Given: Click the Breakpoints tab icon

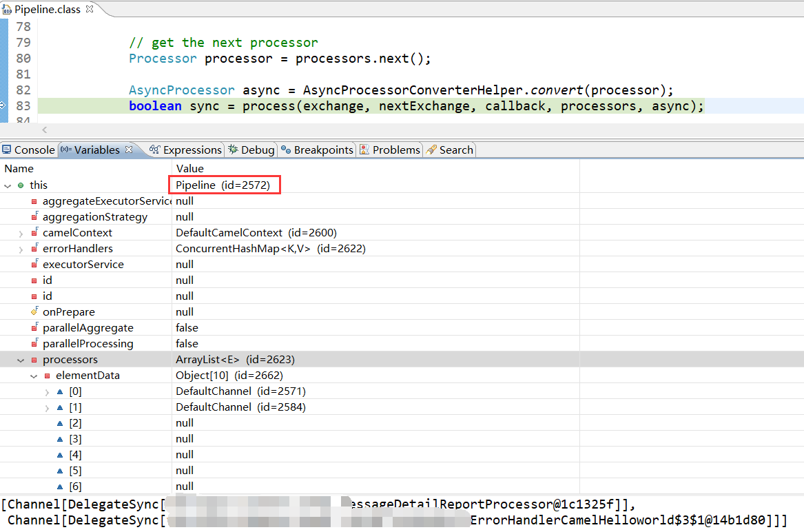Looking at the screenshot, I should pos(286,150).
